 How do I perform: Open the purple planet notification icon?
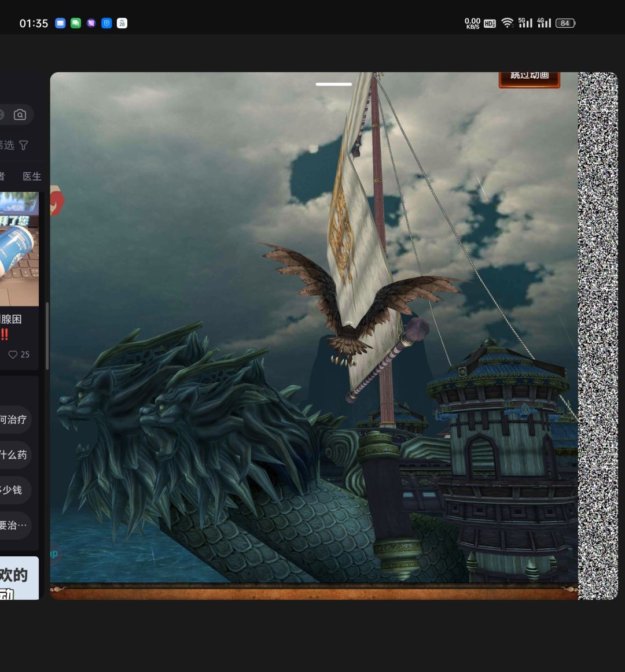pyautogui.click(x=91, y=23)
